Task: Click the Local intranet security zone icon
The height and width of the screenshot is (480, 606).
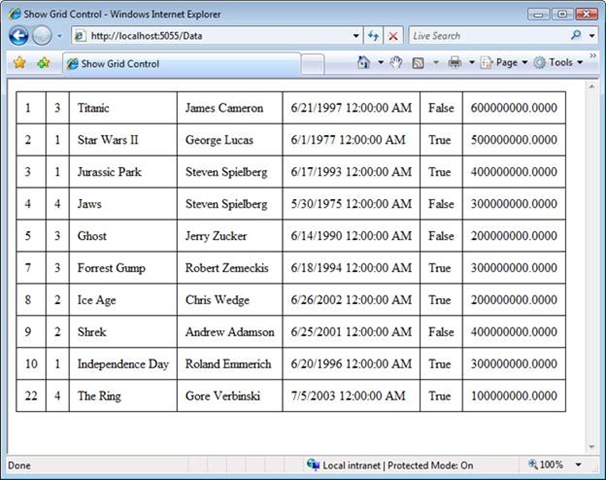Action: [x=313, y=465]
